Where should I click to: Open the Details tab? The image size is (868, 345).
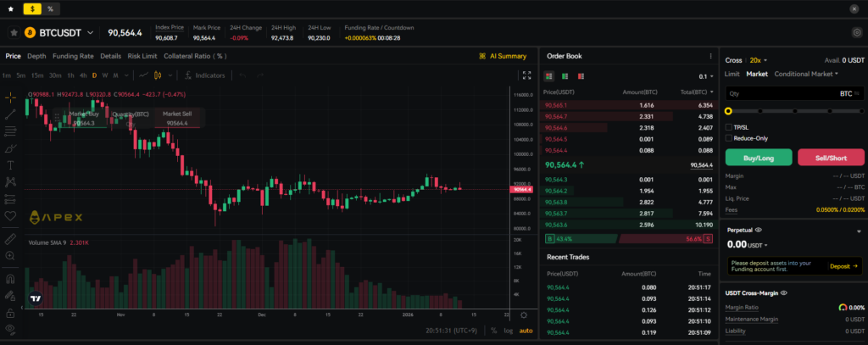[x=111, y=56]
